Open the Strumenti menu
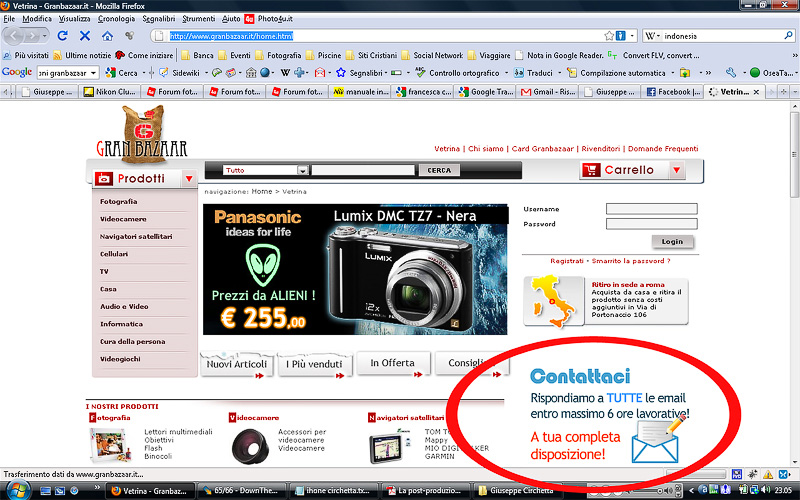Viewport: 800px width, 500px height. click(x=198, y=19)
